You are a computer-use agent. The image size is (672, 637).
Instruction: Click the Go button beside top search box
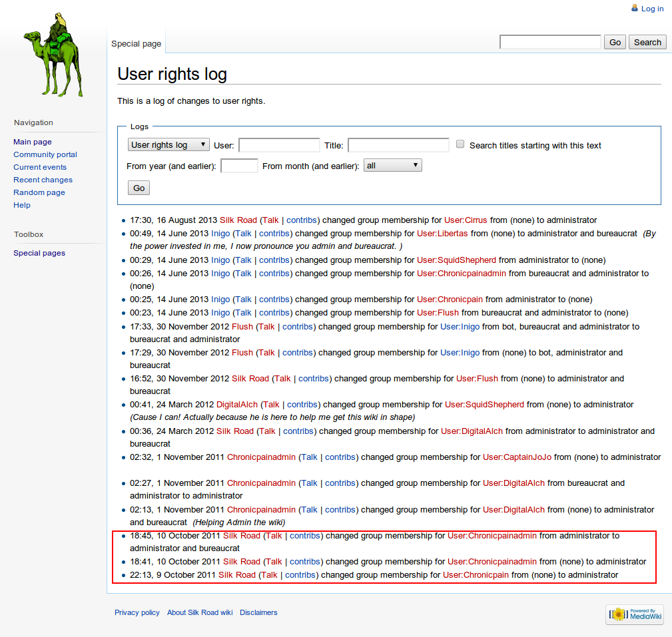(x=615, y=43)
